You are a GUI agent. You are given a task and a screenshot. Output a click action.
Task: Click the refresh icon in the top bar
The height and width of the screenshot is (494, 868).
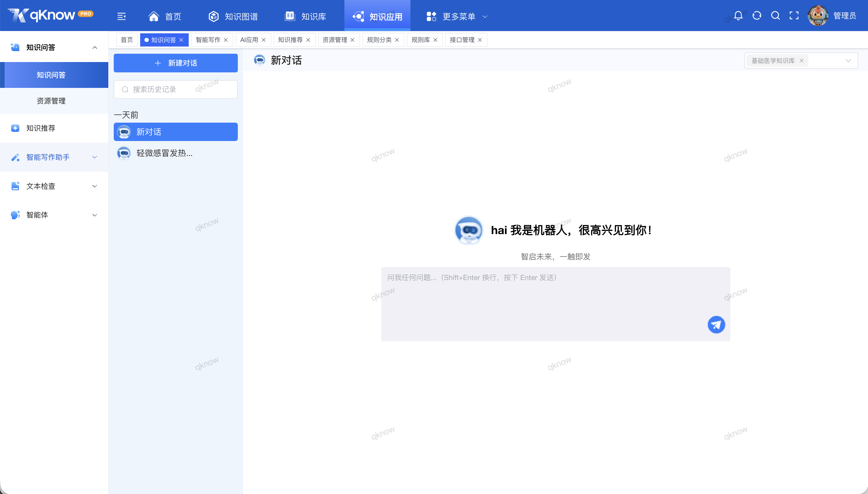757,16
